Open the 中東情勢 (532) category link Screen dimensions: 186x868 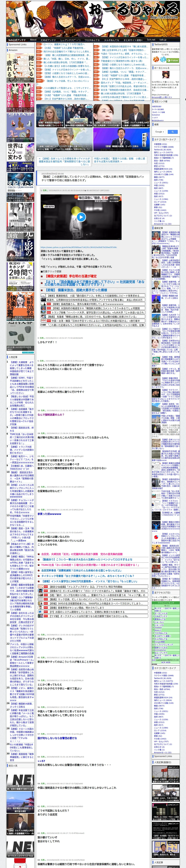(x=160, y=144)
